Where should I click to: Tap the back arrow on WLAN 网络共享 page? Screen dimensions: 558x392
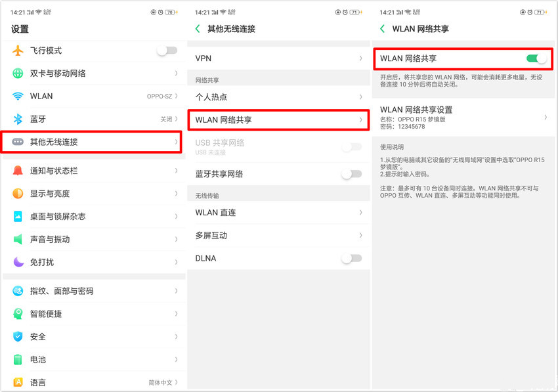click(382, 28)
